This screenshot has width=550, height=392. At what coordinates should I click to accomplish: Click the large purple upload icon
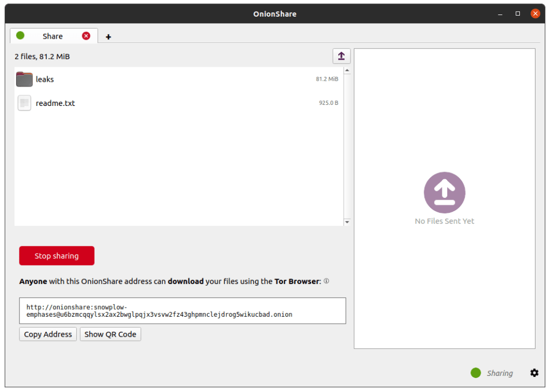point(444,193)
